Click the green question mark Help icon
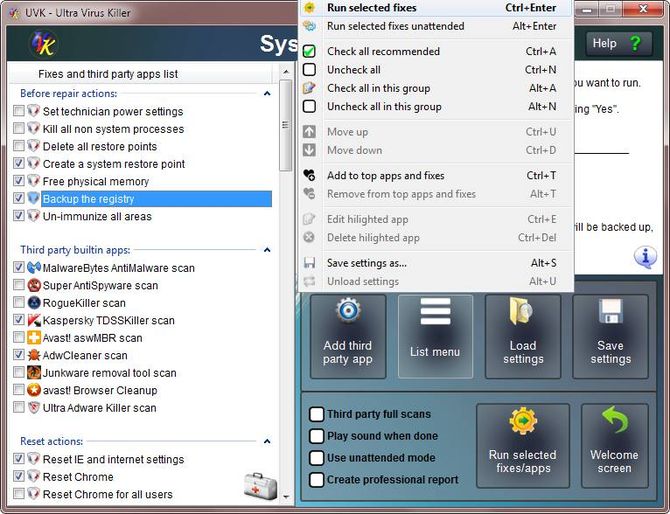The image size is (670, 514). [635, 43]
